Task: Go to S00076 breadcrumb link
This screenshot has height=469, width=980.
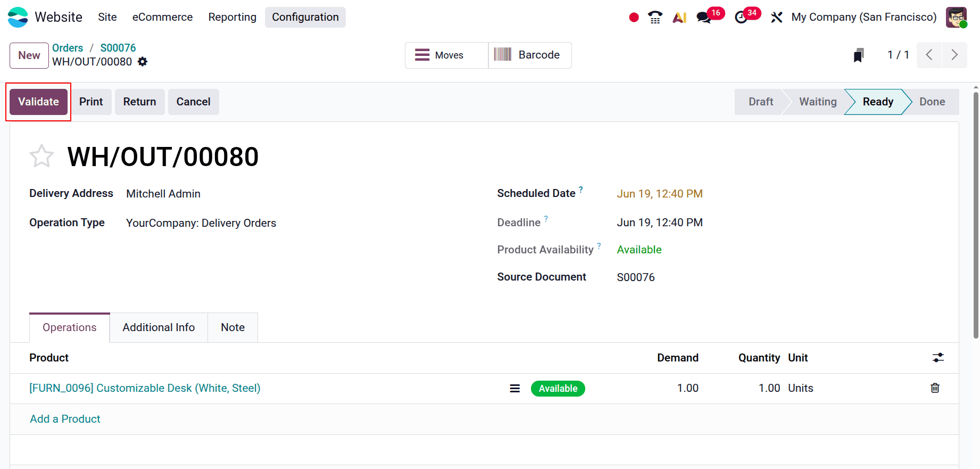Action: (118, 48)
